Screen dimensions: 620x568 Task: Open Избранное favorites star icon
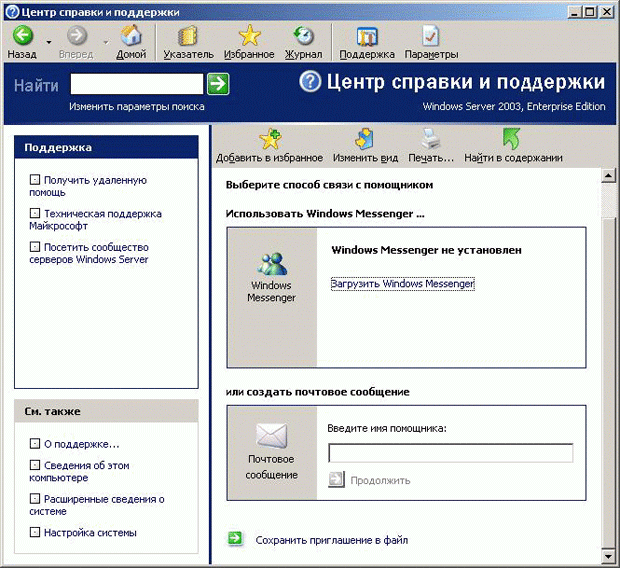coord(250,35)
